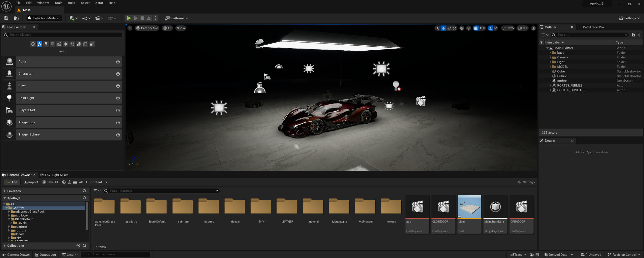Activate the Translate (move) gizmo tool
This screenshot has height=258, width=644.
click(443, 28)
